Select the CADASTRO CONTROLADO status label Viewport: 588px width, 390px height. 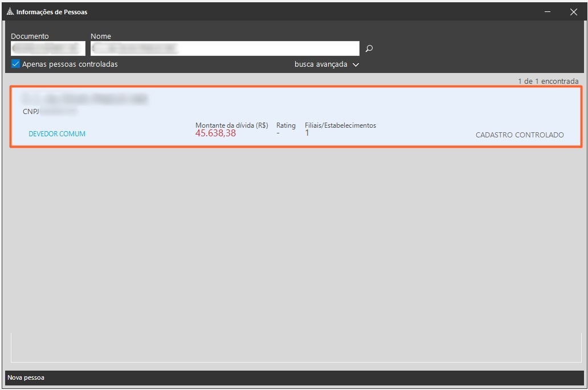[519, 135]
